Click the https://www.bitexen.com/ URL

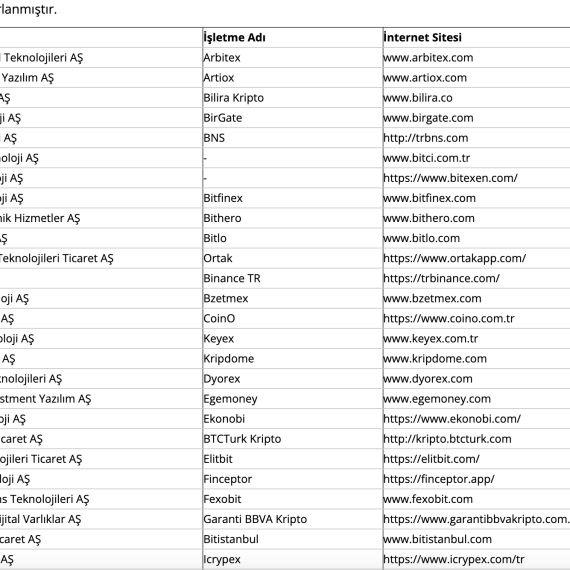coord(450,178)
